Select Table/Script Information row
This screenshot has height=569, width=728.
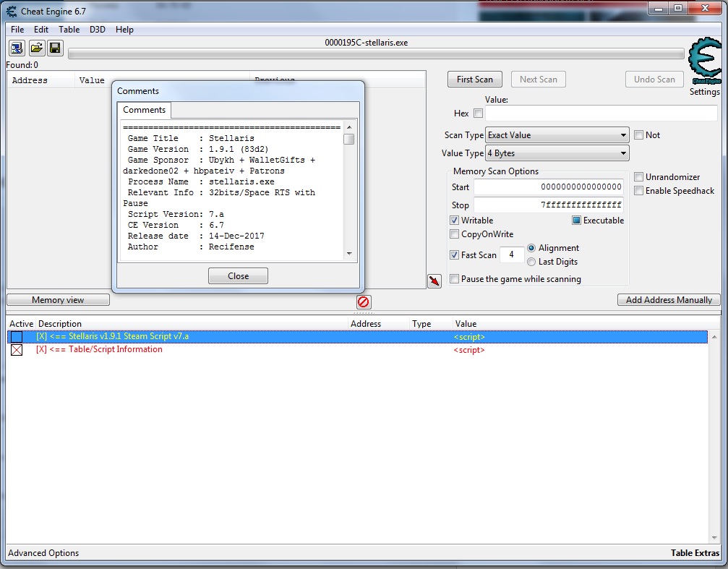[x=358, y=350]
